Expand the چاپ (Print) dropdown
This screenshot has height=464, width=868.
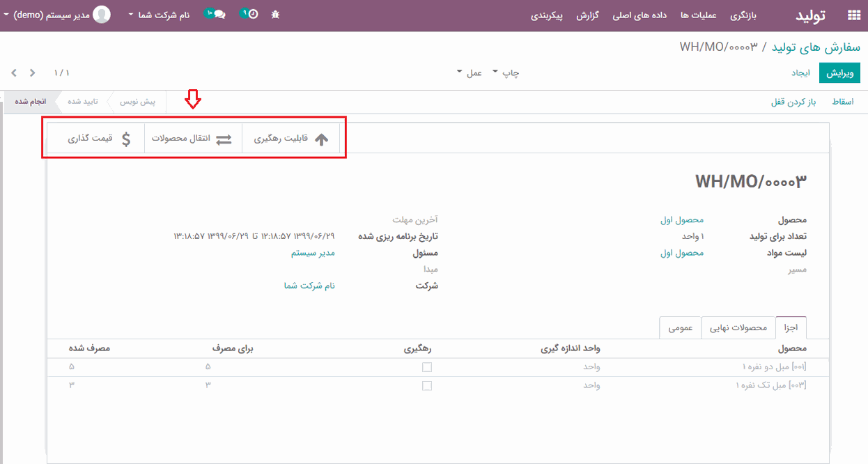coord(506,72)
